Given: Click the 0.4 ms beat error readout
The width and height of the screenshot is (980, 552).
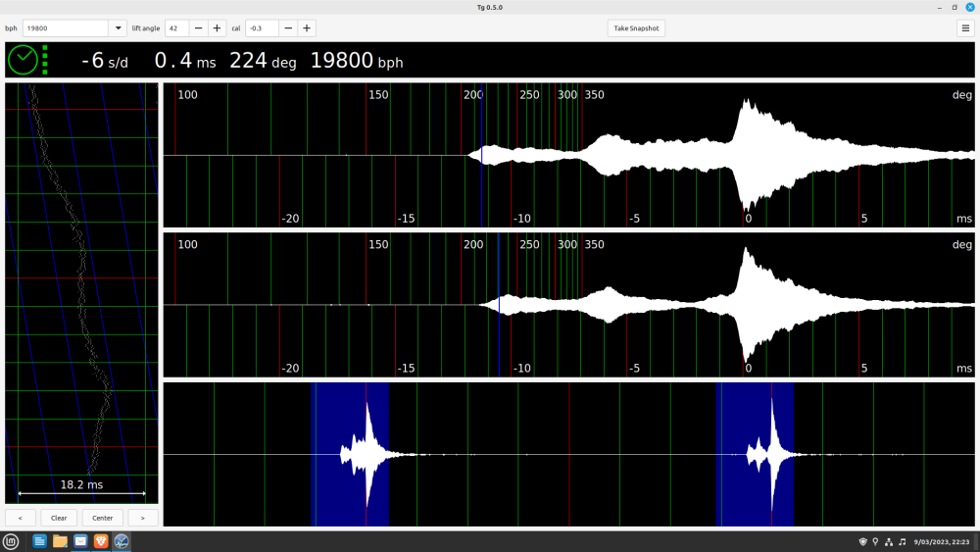Looking at the screenshot, I should point(185,61).
